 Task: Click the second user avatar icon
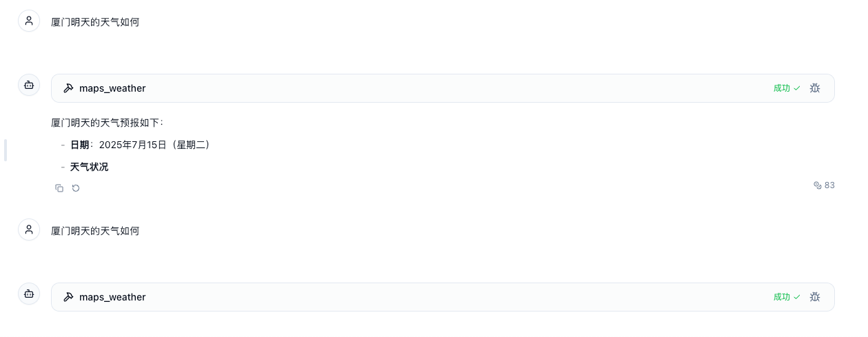pyautogui.click(x=29, y=229)
